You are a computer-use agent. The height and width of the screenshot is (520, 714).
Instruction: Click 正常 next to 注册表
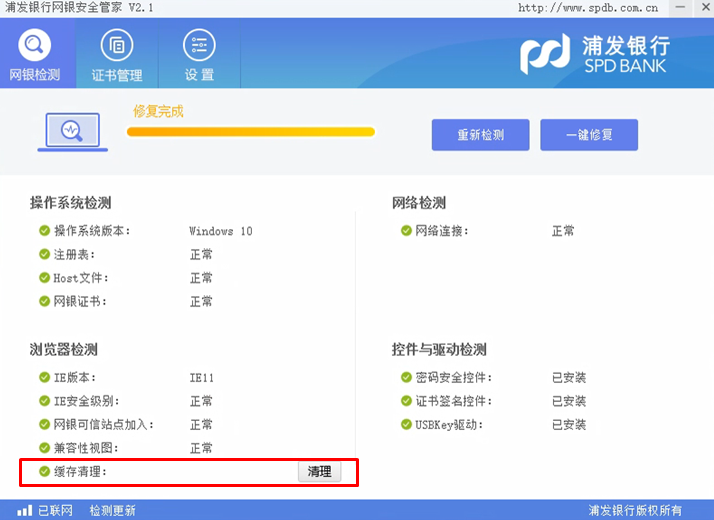[x=201, y=254]
